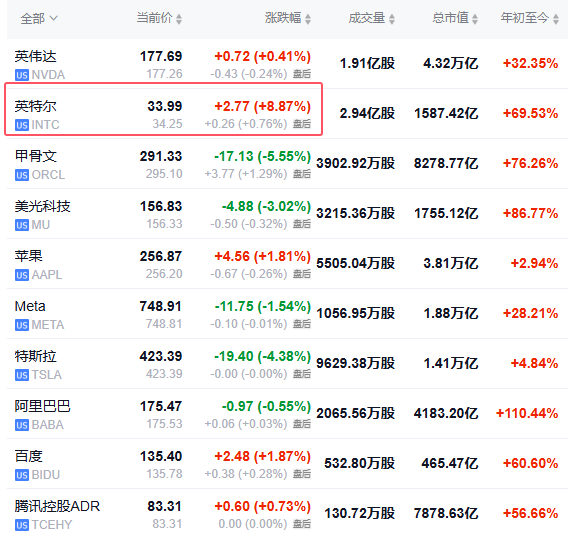The image size is (568, 538).
Task: Open Meta stock details
Action: point(30,306)
